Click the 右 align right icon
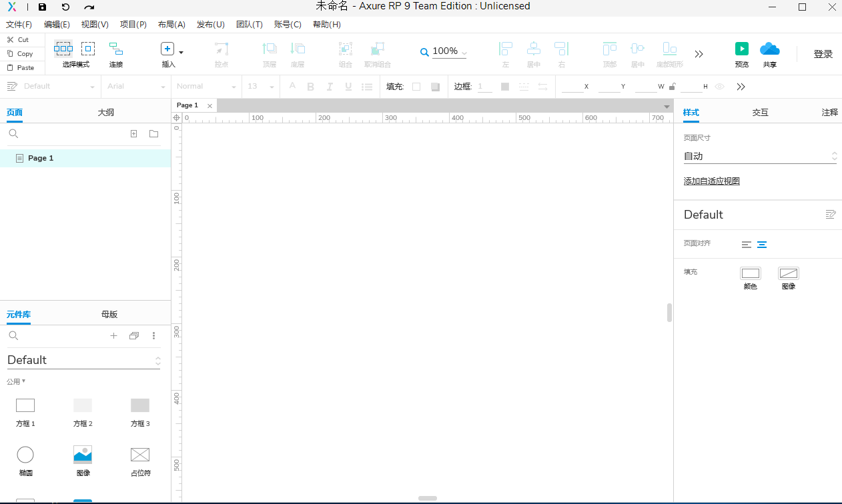 tap(562, 49)
